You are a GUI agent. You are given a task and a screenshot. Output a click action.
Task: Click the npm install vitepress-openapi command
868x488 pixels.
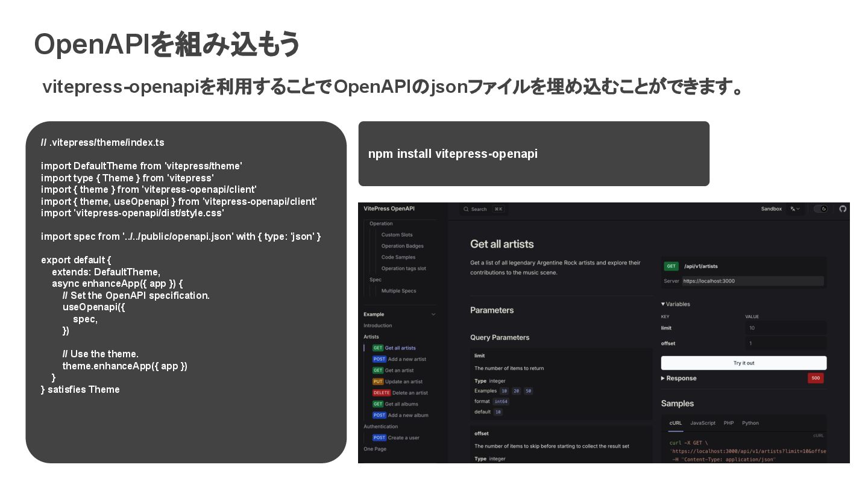[453, 154]
